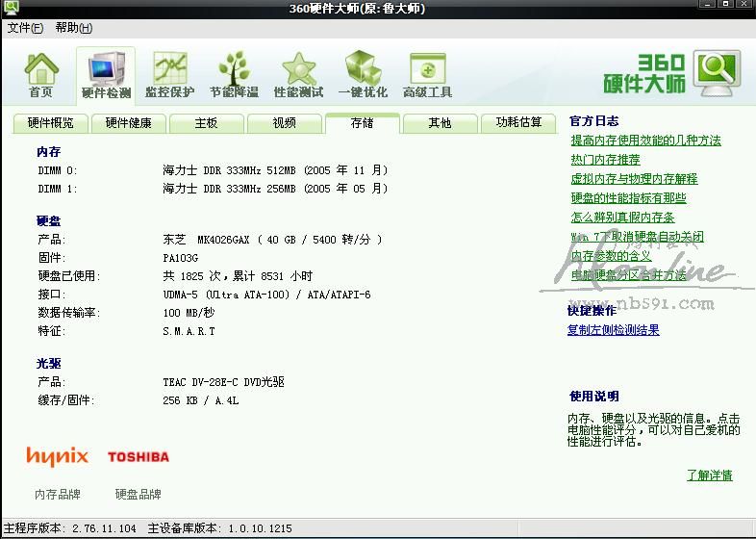Switch to the 其他 tab
This screenshot has width=756, height=539.
[x=440, y=123]
